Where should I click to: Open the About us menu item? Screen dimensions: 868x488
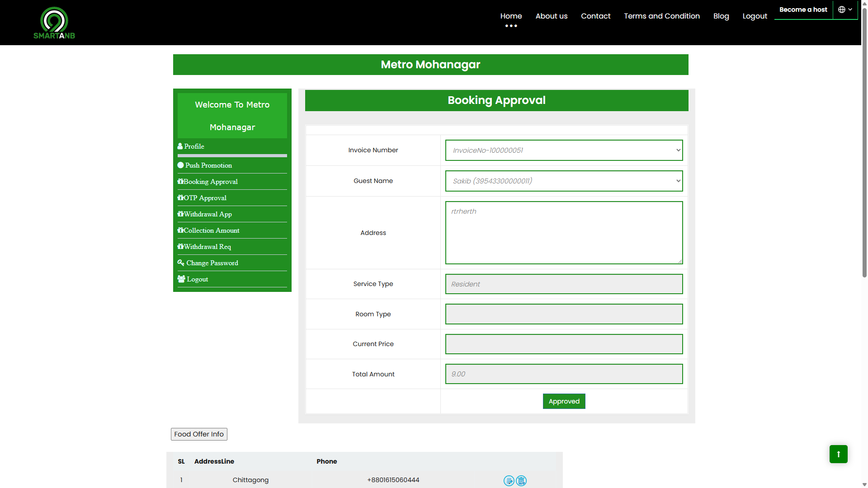[551, 16]
